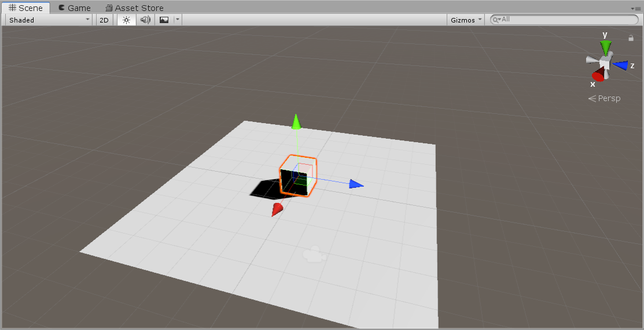The image size is (644, 330).
Task: Open the search filter magnifier dropdown
Action: click(497, 19)
